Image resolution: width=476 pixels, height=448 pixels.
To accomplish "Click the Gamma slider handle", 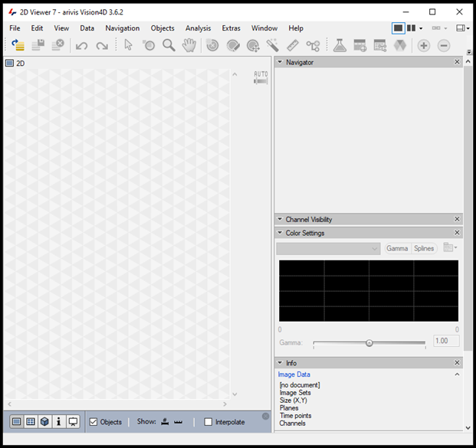I will [369, 343].
